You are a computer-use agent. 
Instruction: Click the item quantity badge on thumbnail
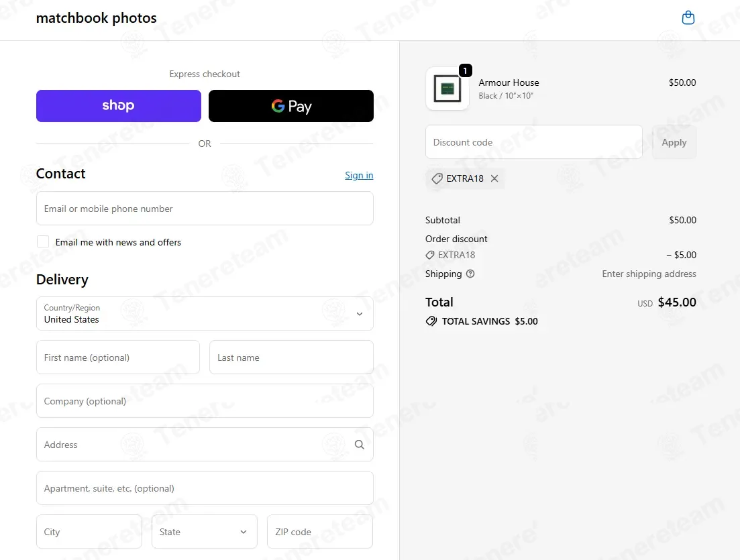(x=466, y=70)
